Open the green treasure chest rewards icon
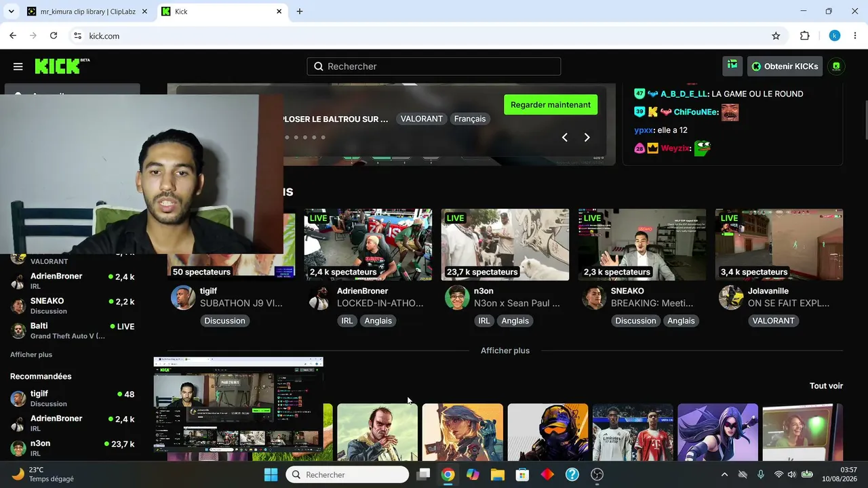The width and height of the screenshot is (868, 488). pyautogui.click(x=732, y=66)
